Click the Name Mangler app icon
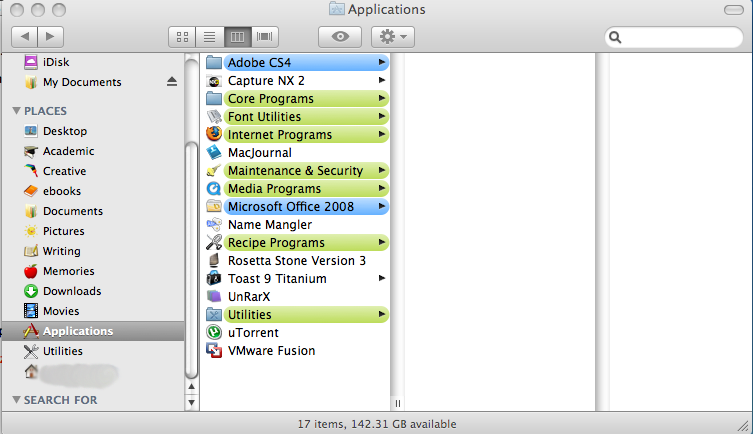This screenshot has height=434, width=753. (214, 225)
